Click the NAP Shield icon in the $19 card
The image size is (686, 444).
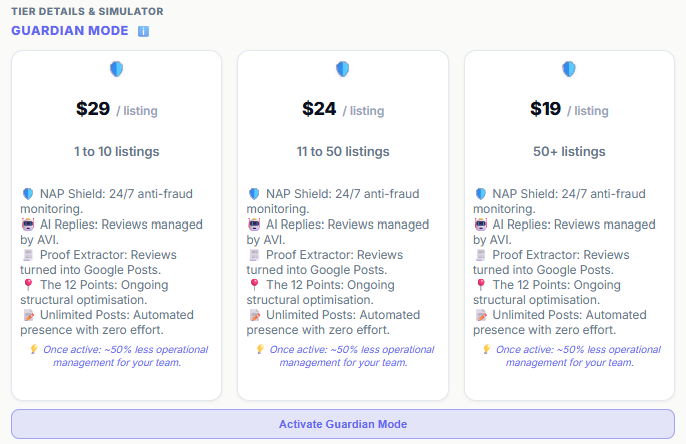pos(481,194)
